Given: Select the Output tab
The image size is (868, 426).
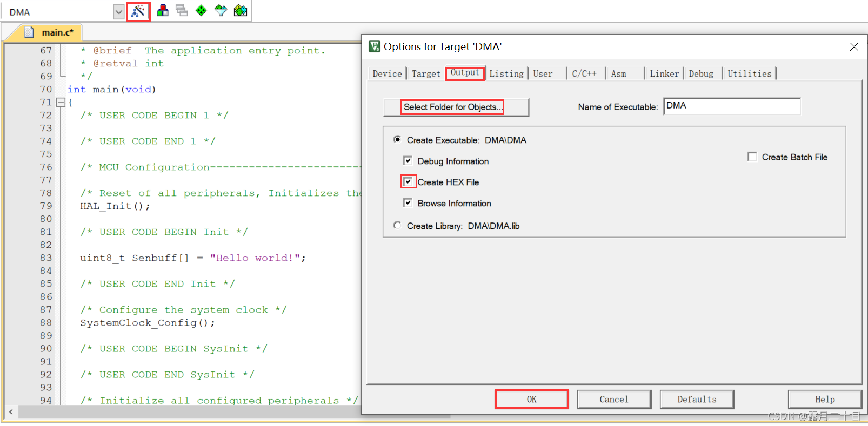Looking at the screenshot, I should (x=465, y=73).
